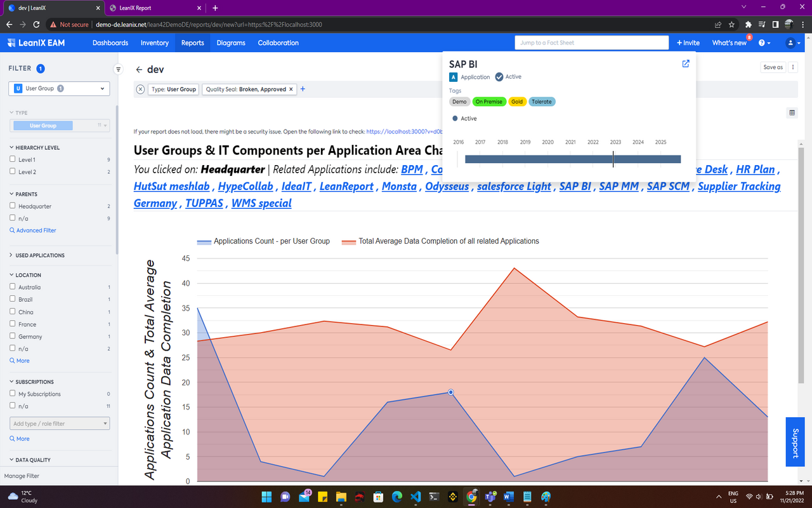Click the Invite button
Viewport: 812px width, 508px height.
click(x=688, y=43)
